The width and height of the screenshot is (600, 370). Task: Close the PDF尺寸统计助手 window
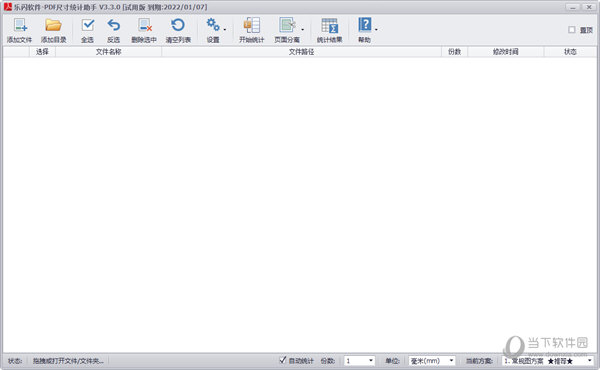click(x=589, y=7)
